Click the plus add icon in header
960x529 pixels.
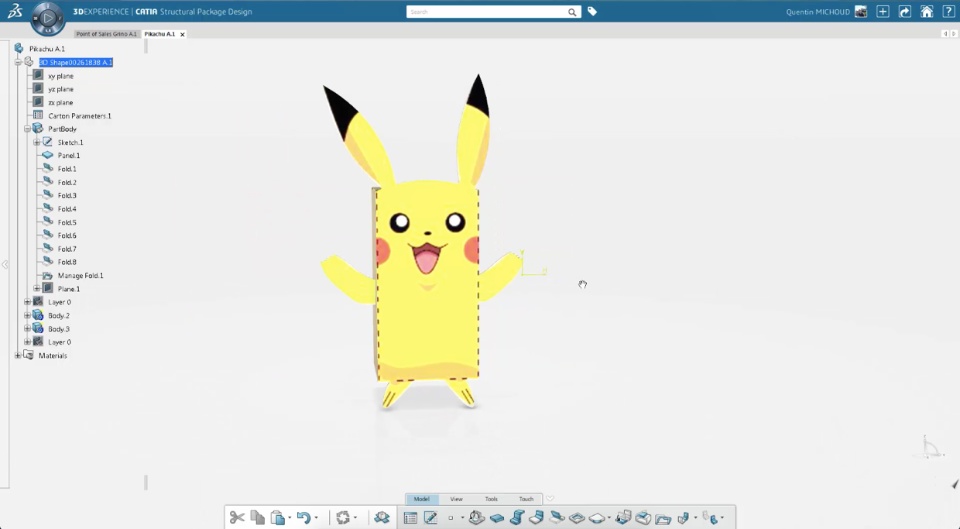click(x=883, y=11)
